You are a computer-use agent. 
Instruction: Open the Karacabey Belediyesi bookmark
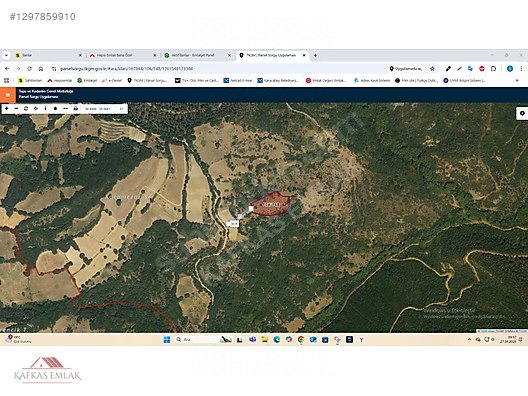click(278, 80)
